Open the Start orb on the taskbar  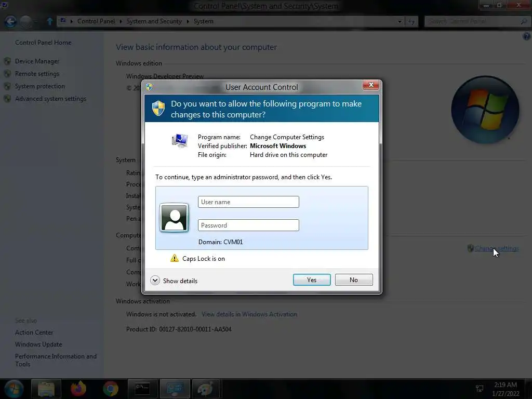tap(14, 389)
